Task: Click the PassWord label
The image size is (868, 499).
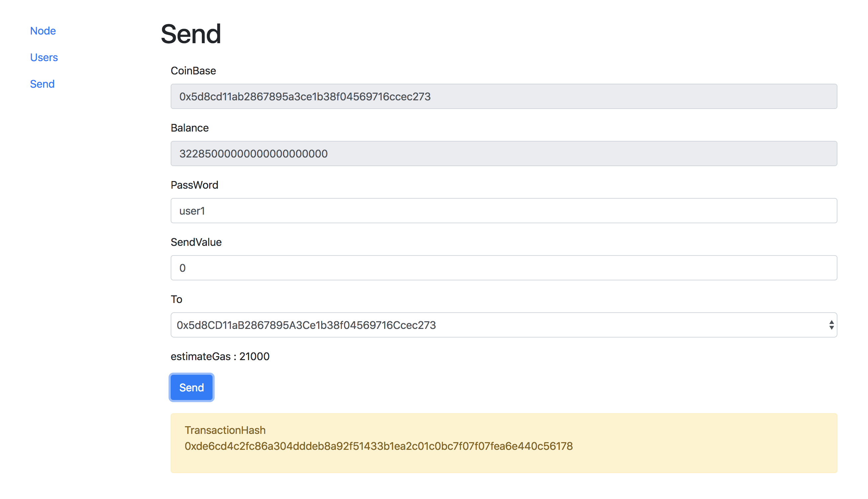Action: pyautogui.click(x=194, y=185)
